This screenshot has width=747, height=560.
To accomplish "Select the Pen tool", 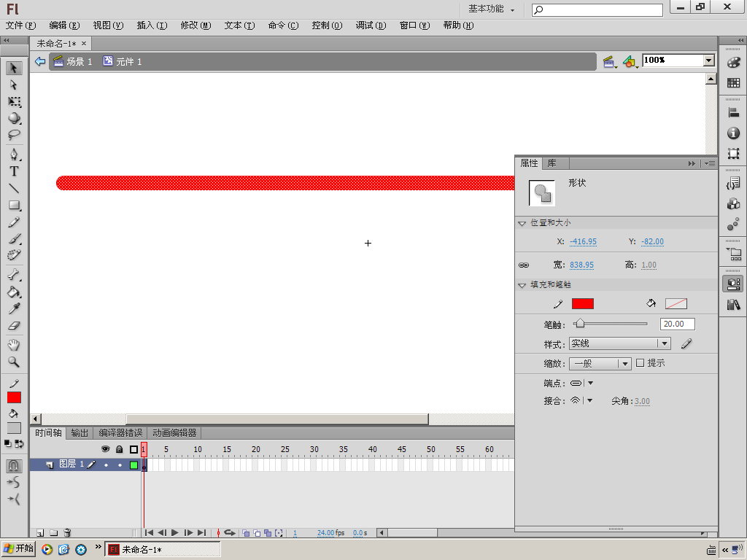I will (14, 155).
